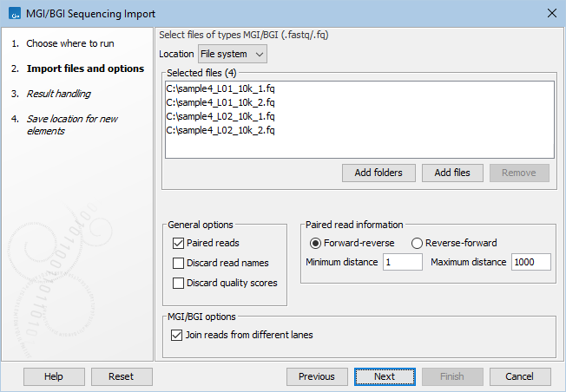Click the Next button

click(x=385, y=376)
